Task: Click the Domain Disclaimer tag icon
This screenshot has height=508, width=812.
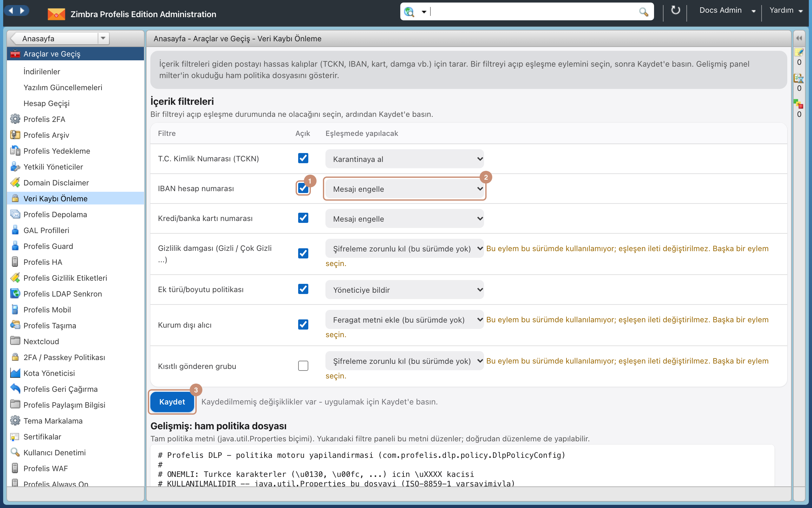Action: 15,183
